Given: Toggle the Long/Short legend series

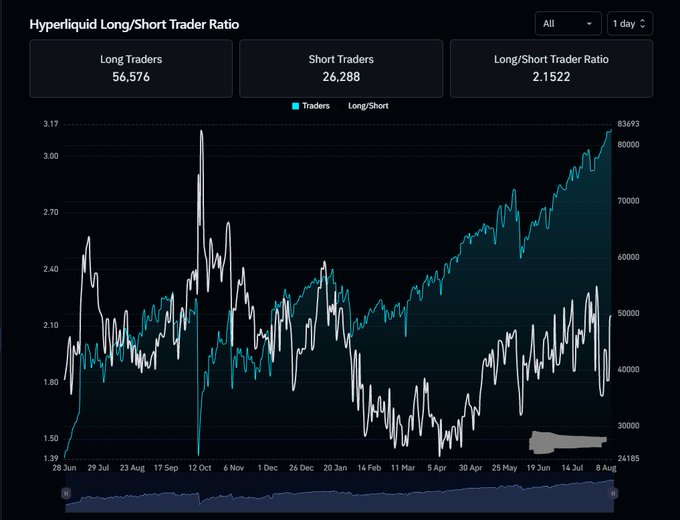Looking at the screenshot, I should pyautogui.click(x=368, y=106).
